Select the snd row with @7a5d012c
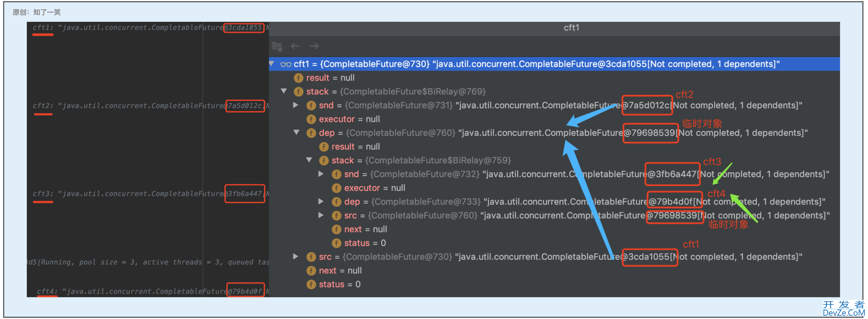 554,106
